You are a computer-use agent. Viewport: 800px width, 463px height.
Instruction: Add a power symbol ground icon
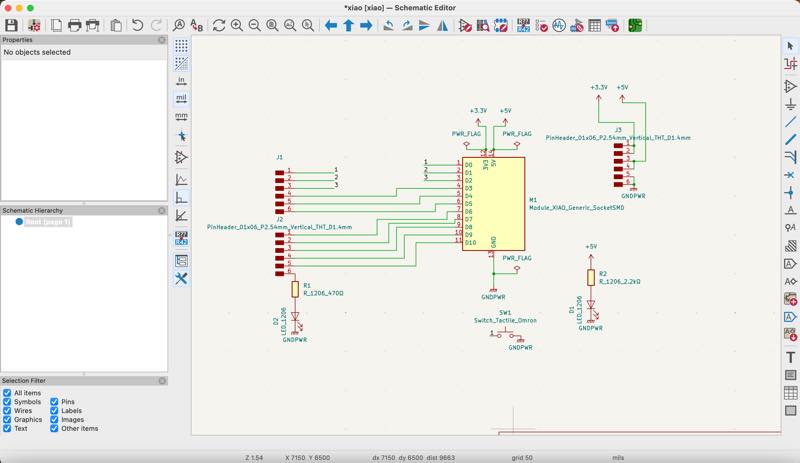point(790,104)
